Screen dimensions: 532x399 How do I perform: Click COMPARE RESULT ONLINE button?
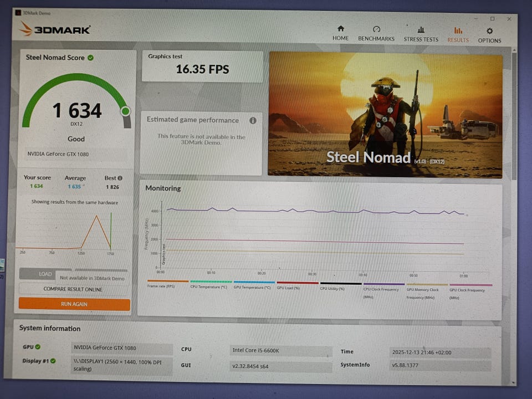coord(73,289)
